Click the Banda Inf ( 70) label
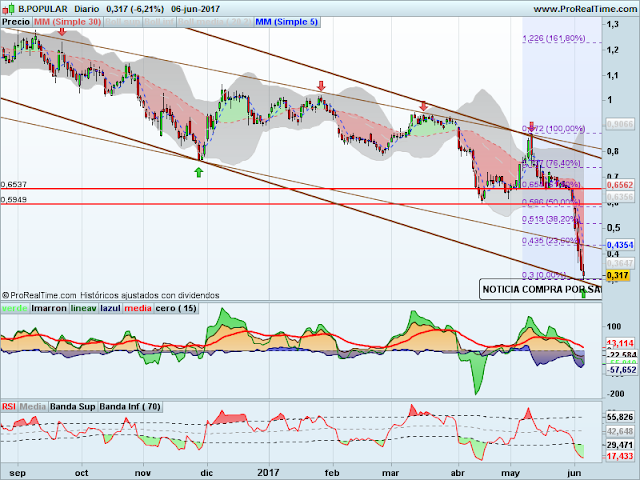Screen dimensions: 640x480 [x=130, y=407]
